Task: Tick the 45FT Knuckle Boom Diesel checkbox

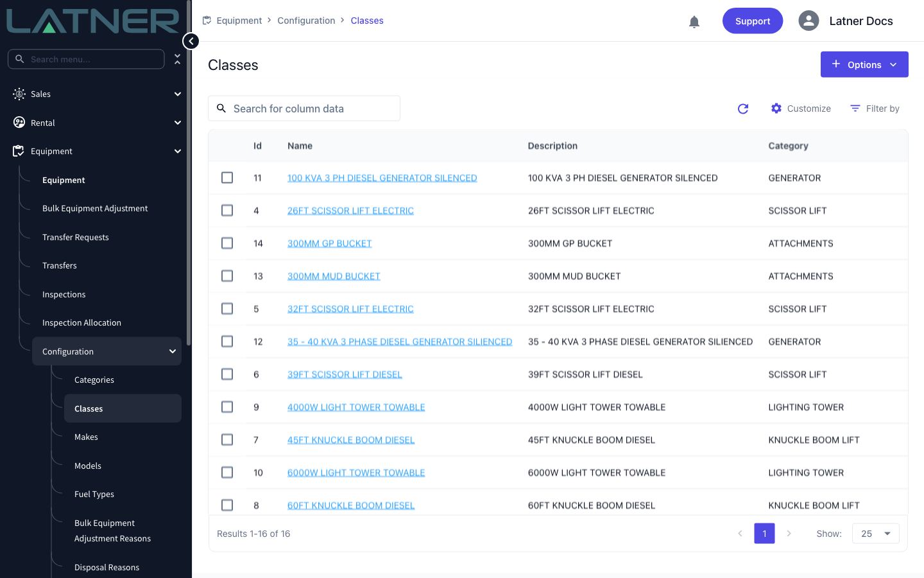Action: 227,439
